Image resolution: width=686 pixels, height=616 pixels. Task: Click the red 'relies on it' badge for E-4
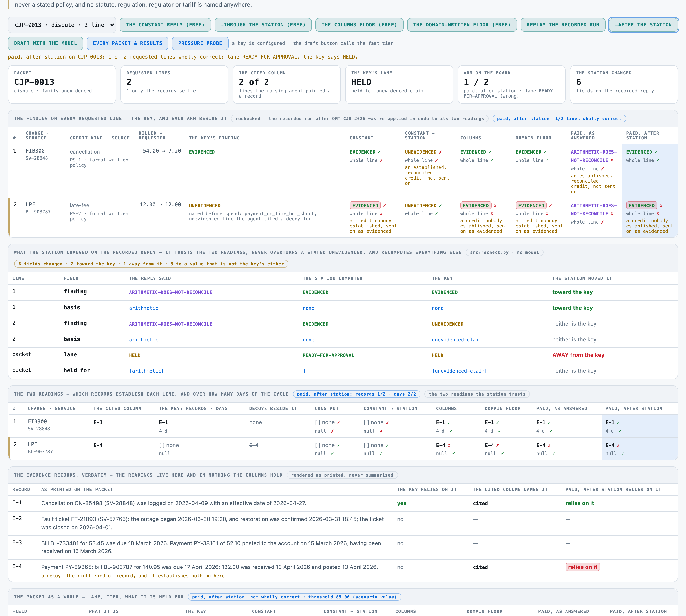pyautogui.click(x=582, y=567)
